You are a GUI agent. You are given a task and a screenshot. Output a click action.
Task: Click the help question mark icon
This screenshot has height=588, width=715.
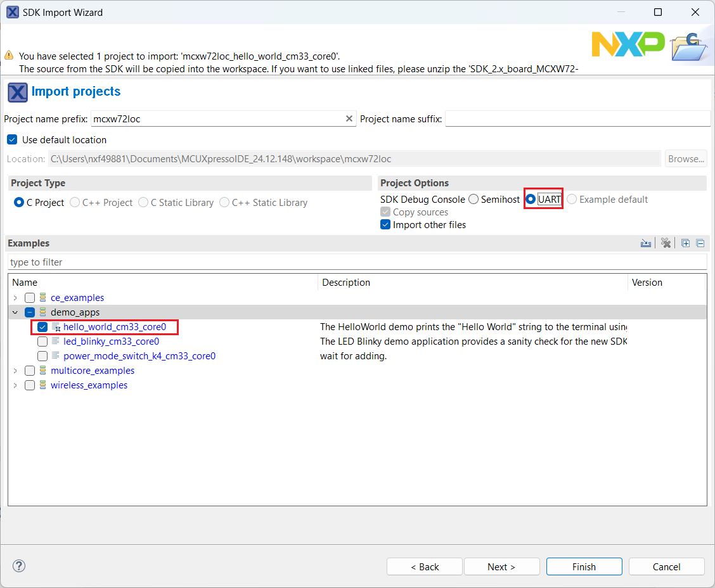(x=19, y=566)
